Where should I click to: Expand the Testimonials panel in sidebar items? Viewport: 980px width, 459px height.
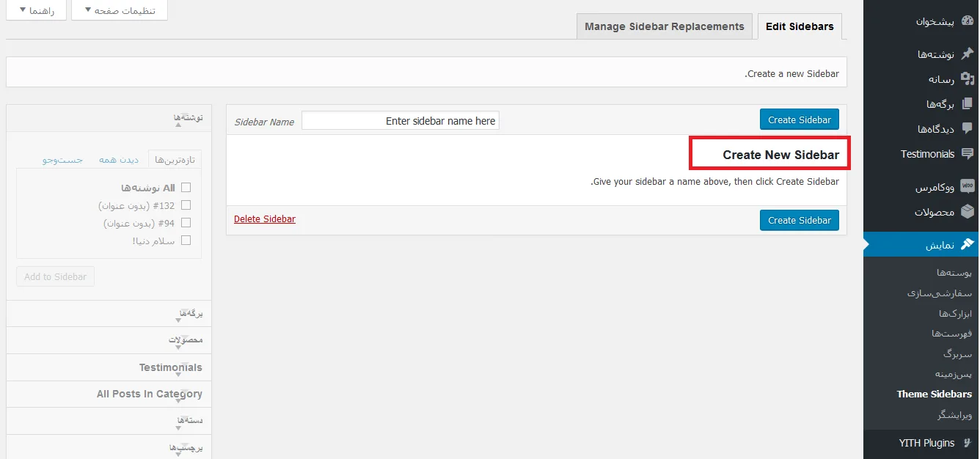coord(109,367)
